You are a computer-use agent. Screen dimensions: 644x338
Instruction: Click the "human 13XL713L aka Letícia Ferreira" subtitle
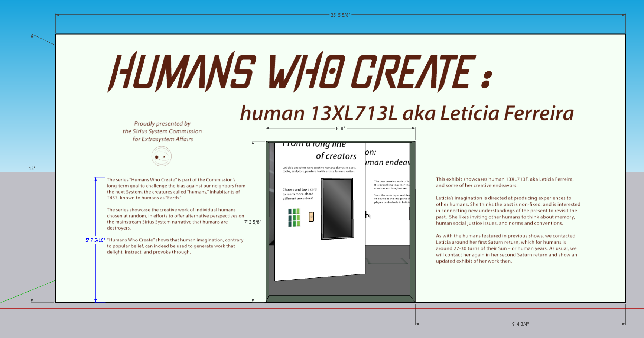(407, 113)
